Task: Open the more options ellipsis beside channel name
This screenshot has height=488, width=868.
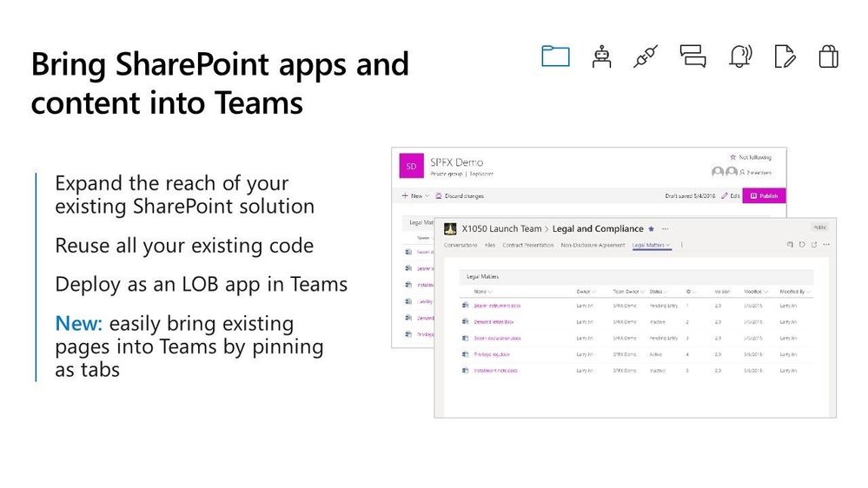Action: click(x=666, y=228)
